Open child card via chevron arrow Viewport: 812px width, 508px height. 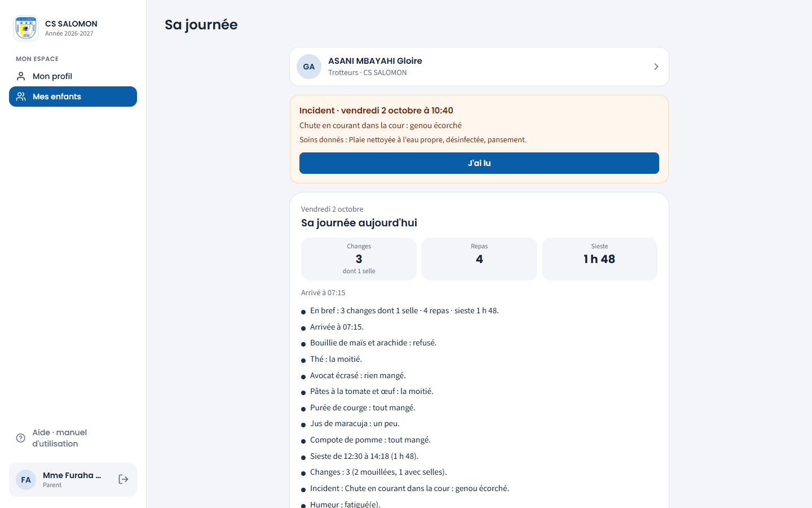(x=656, y=67)
